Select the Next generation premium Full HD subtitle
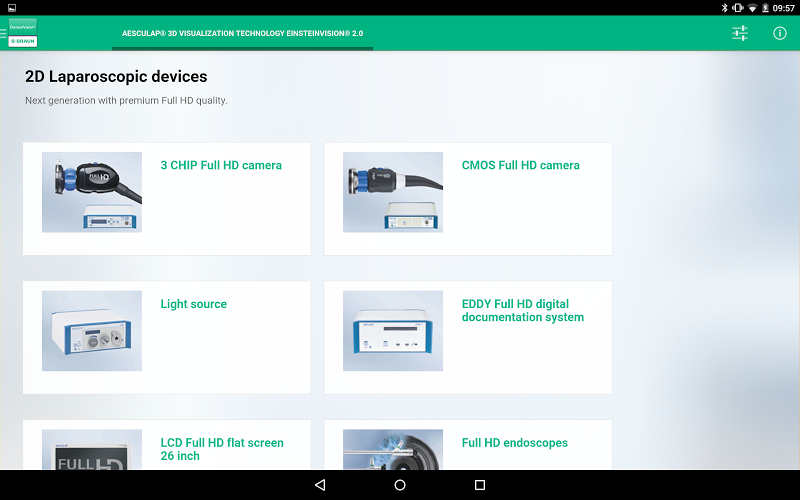 127,101
